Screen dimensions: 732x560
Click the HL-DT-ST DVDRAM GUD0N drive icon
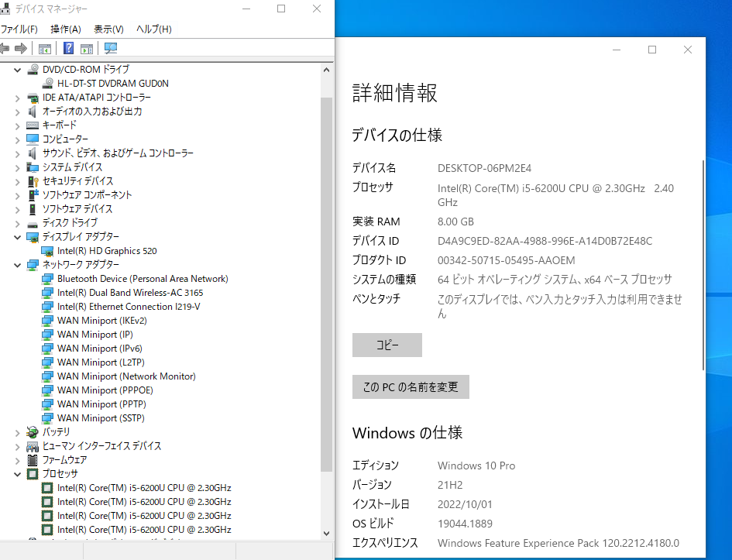coord(47,84)
